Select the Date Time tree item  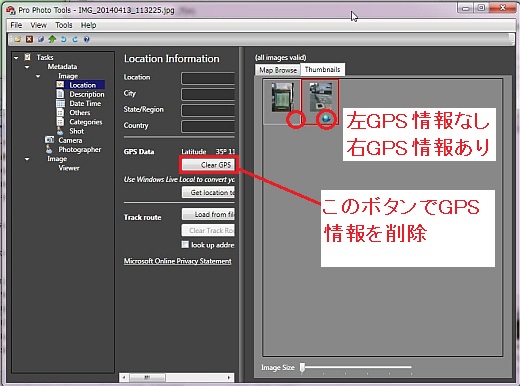click(x=85, y=103)
